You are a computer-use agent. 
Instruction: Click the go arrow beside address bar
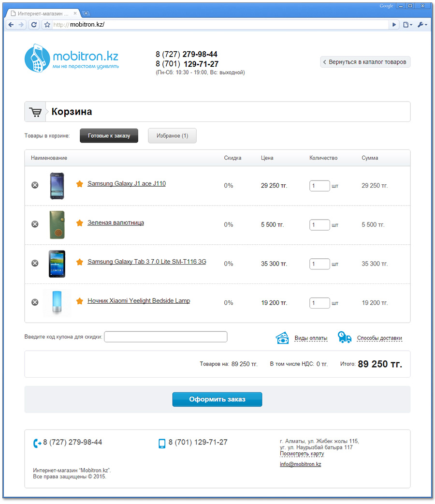click(394, 25)
